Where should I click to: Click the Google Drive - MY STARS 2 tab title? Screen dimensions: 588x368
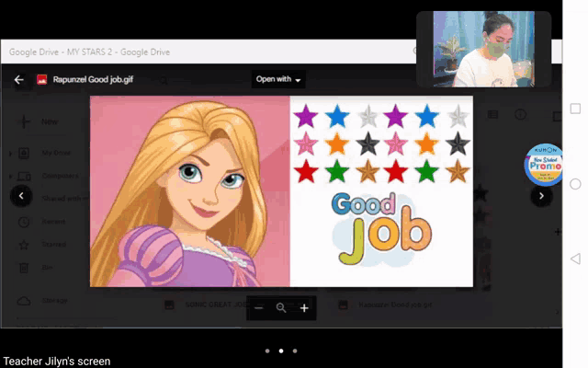click(89, 52)
